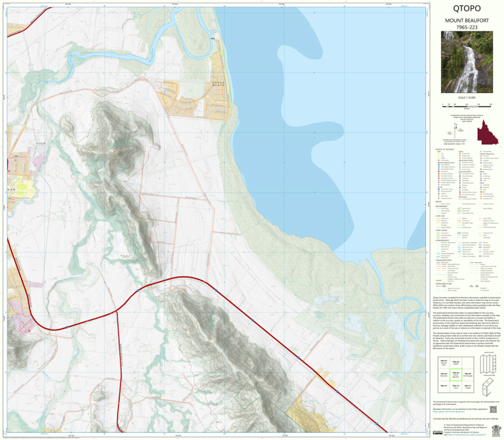Select the TRANSPORTATION legend heading
Viewport: 504px width, 440px height.
coord(444,260)
